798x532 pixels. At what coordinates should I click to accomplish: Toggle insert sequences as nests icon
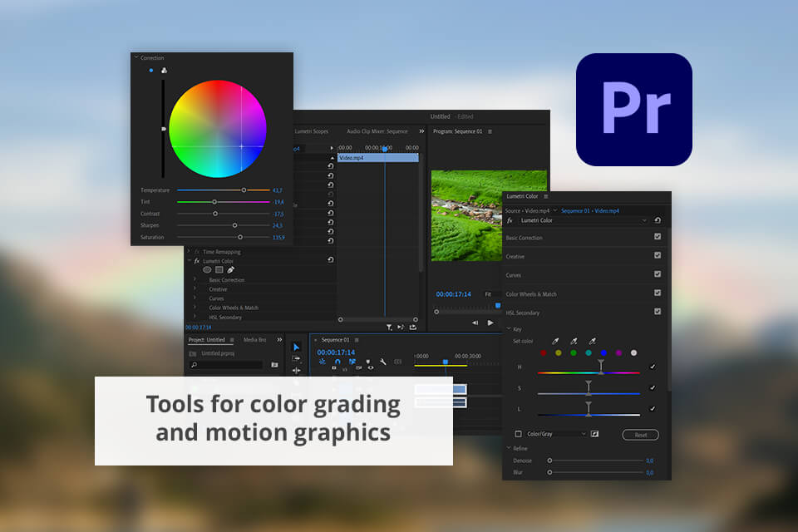coord(323,362)
